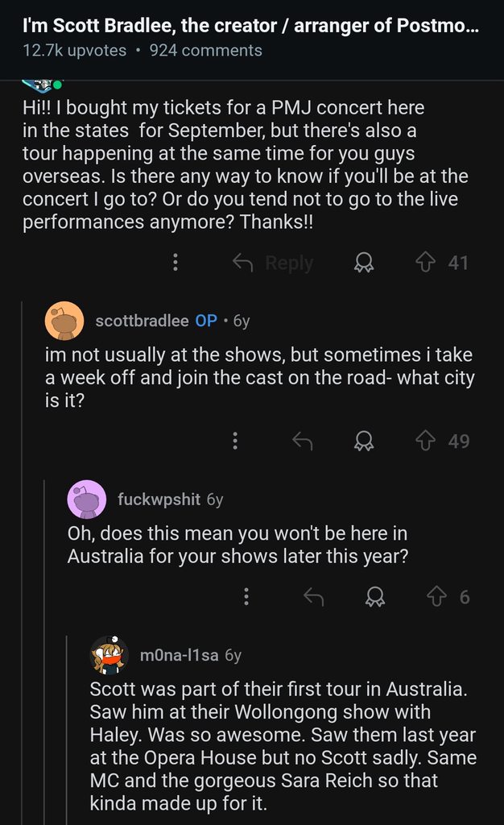Open m0na-l1sa's avatar
504x825 pixels.
[x=109, y=656]
